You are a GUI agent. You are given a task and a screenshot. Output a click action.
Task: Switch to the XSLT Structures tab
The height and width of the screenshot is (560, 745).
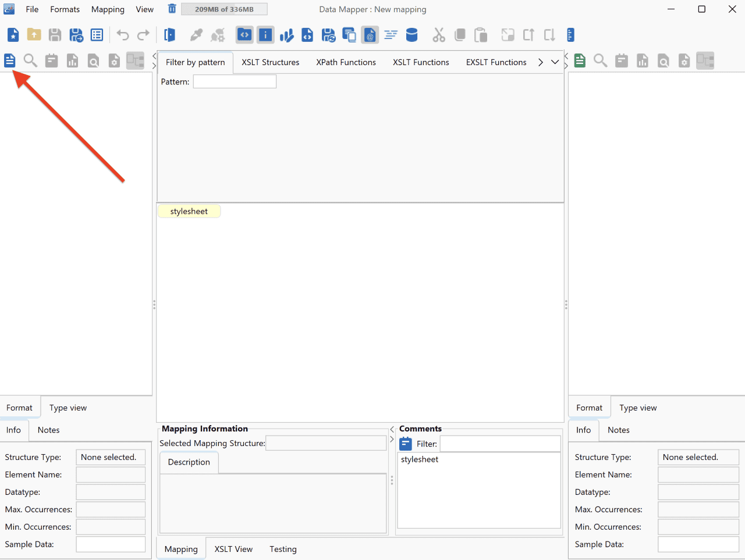coord(271,62)
